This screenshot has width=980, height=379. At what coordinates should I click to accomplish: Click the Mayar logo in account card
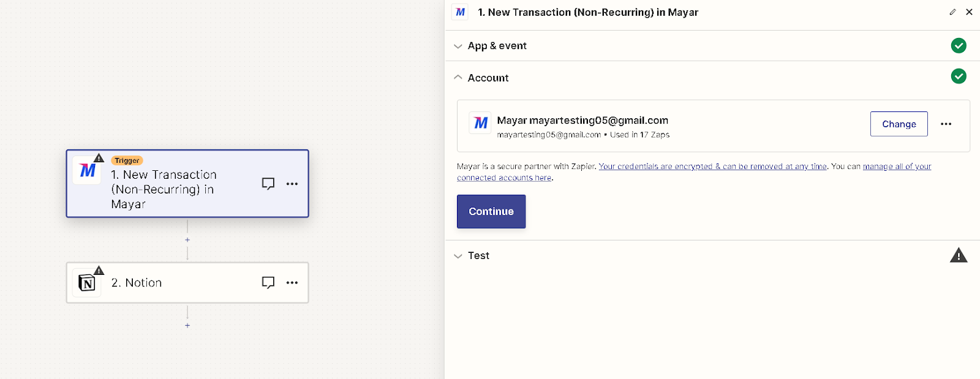481,123
